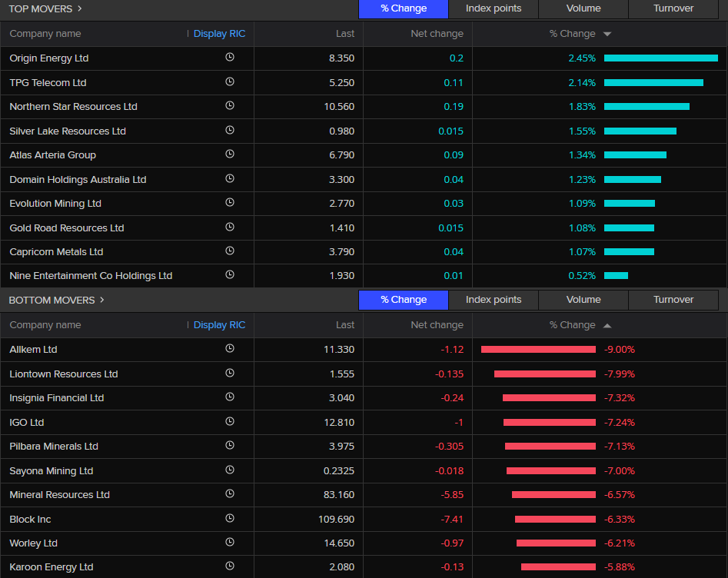Expand Top Movers via its chevron arrow
This screenshot has height=578, width=728.
pyautogui.click(x=80, y=8)
